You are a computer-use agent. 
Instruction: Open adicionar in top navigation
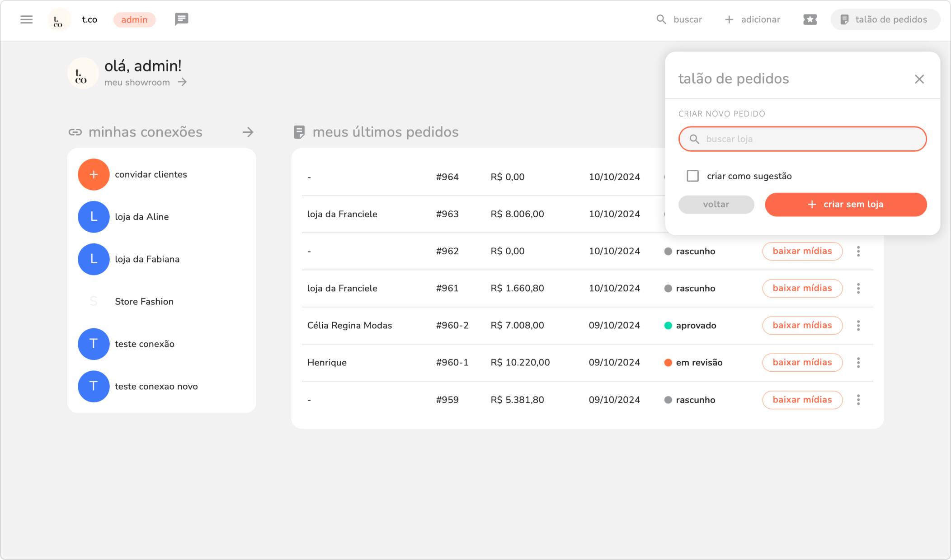click(x=753, y=19)
